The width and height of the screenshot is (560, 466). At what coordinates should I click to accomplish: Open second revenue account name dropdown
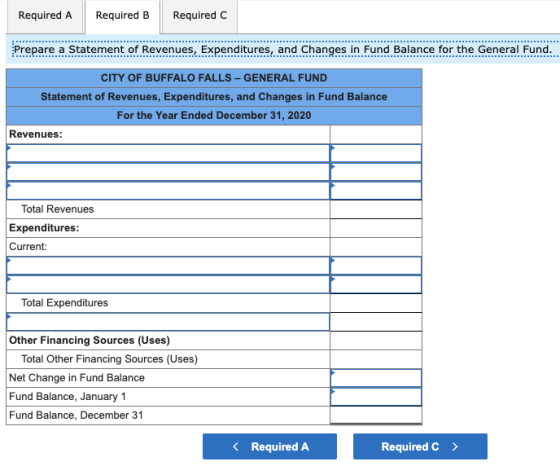(x=168, y=172)
